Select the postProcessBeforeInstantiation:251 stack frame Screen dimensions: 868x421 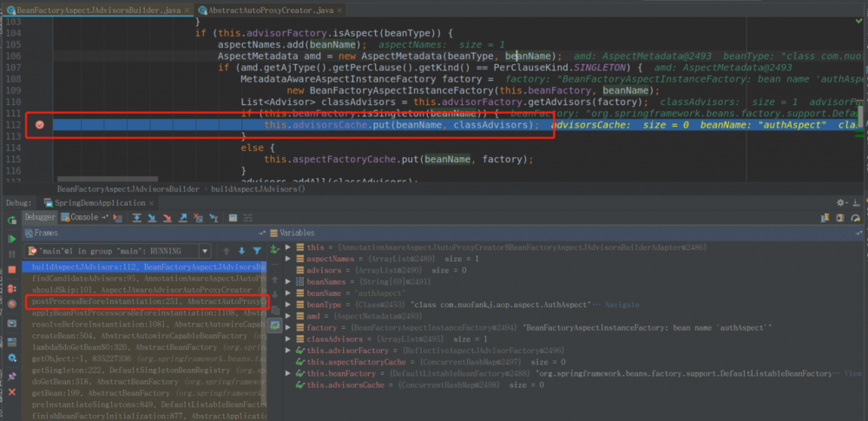point(146,302)
